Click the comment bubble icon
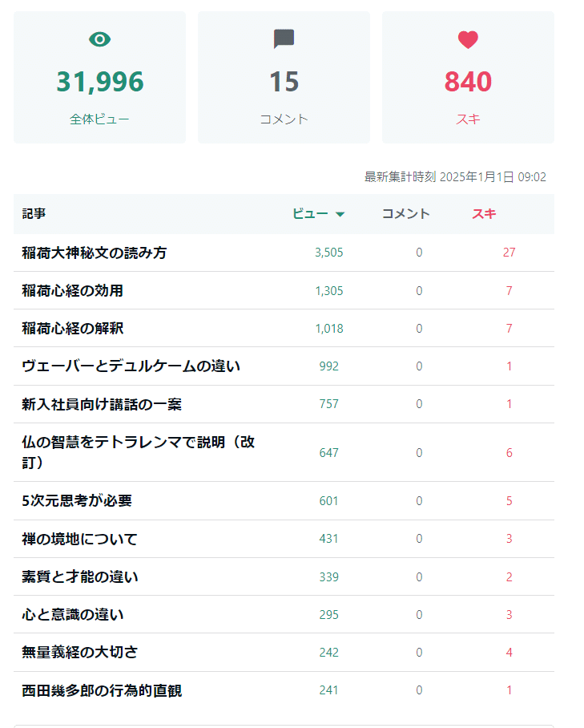The width and height of the screenshot is (584, 728). point(284,39)
